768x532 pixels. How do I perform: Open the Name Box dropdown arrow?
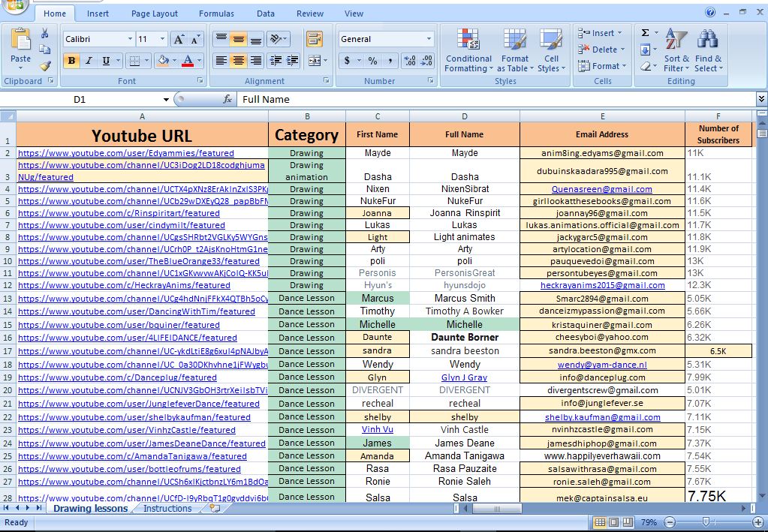(x=166, y=99)
